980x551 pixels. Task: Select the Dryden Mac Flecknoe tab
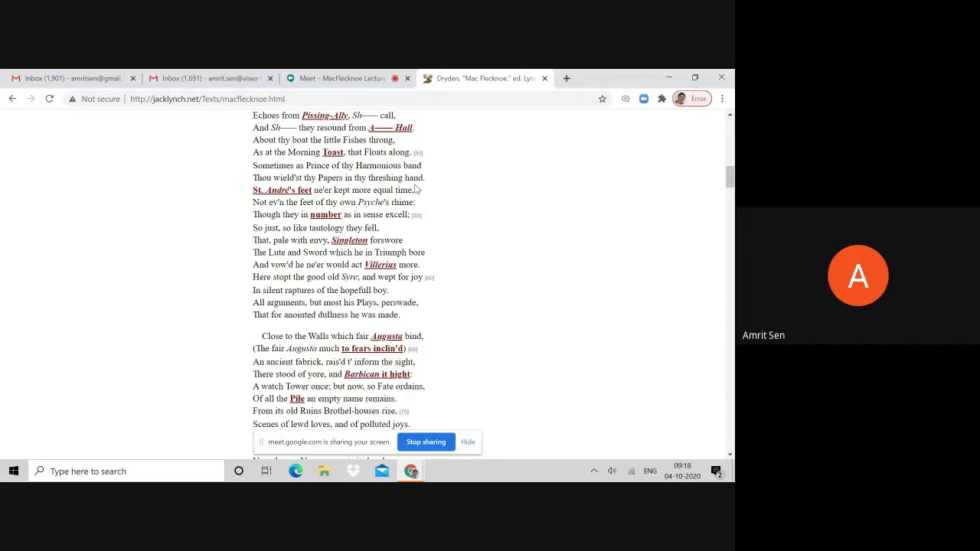485,78
